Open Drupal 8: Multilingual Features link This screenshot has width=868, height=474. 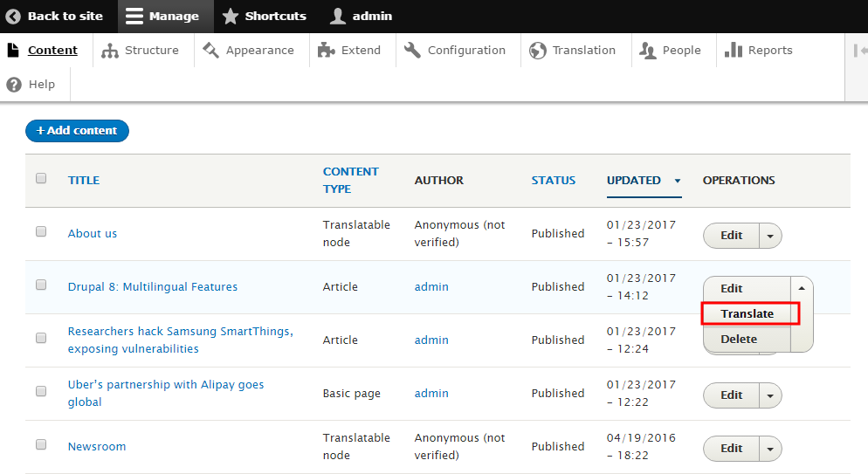coord(152,287)
